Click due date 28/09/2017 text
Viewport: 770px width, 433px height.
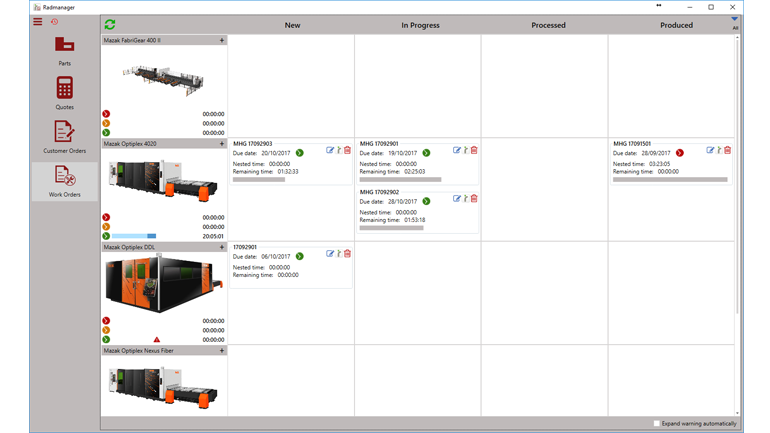click(656, 153)
